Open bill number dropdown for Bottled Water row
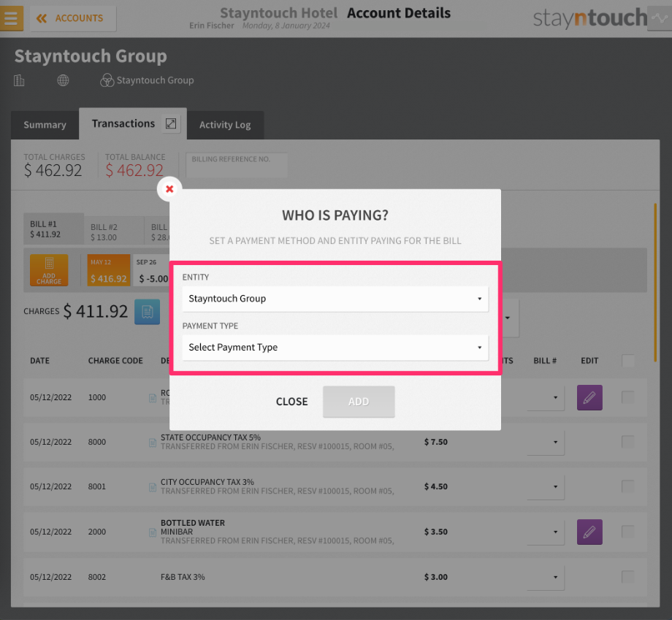The image size is (672, 620). click(x=546, y=532)
